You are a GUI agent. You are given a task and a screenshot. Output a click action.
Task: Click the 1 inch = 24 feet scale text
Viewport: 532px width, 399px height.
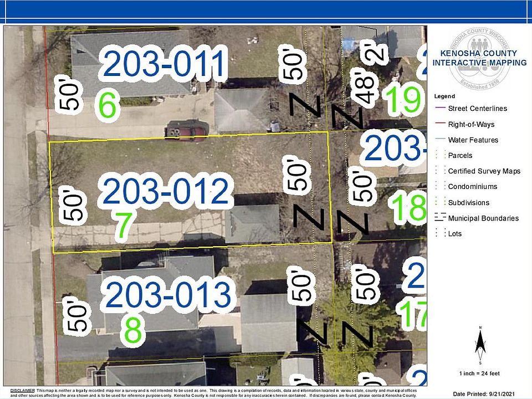point(479,373)
